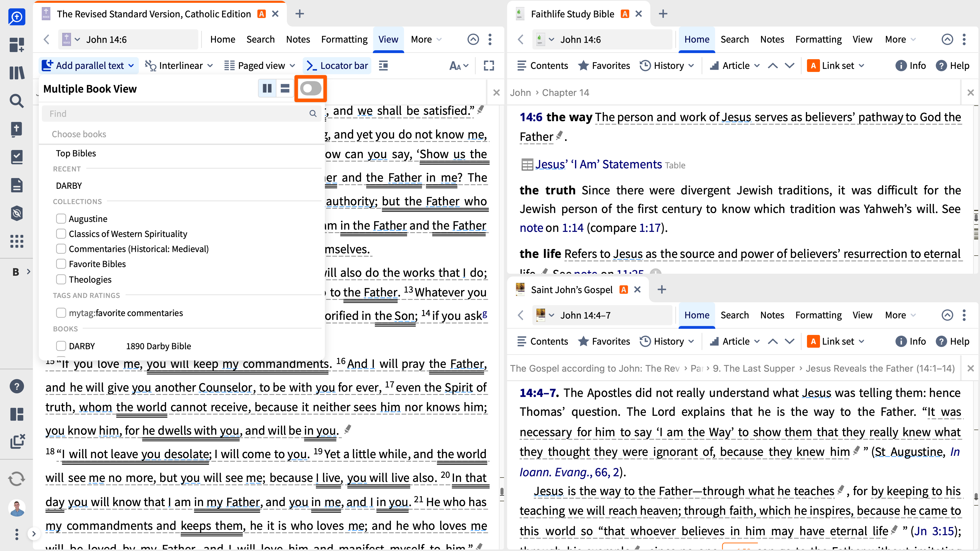This screenshot has width=980, height=551.
Task: Open View tab in Saint John's Gospel panel
Action: click(862, 315)
